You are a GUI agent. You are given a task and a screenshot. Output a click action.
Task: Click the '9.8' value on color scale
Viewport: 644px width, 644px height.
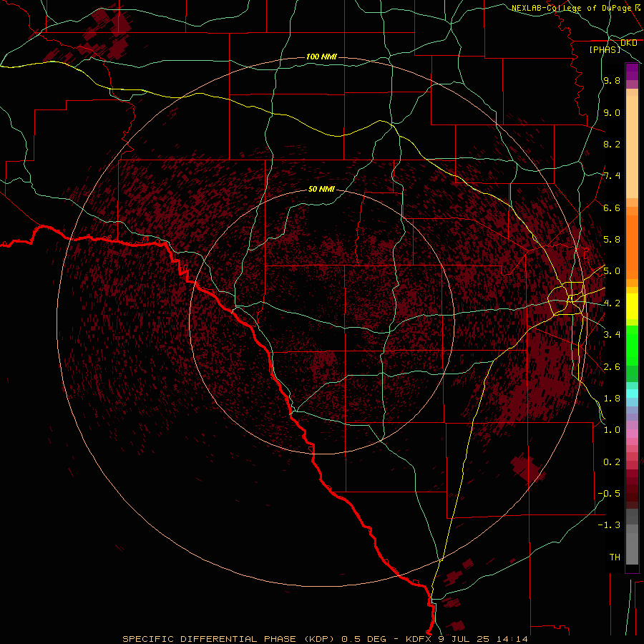pos(612,80)
